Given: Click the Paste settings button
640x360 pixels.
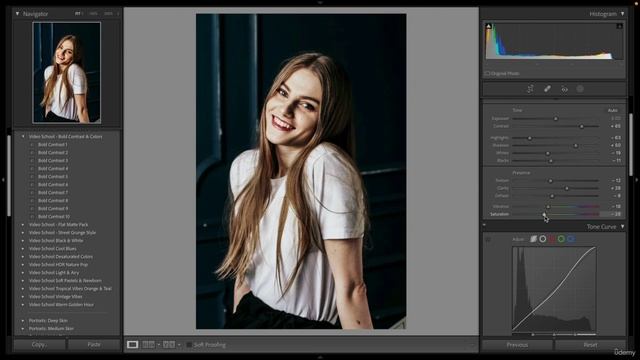Looking at the screenshot, I should pyautogui.click(x=94, y=344).
